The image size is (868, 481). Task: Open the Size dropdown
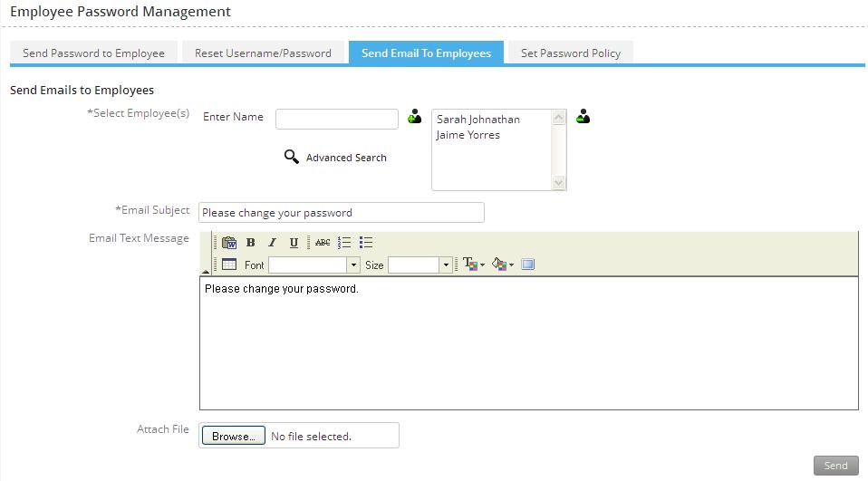[x=446, y=265]
